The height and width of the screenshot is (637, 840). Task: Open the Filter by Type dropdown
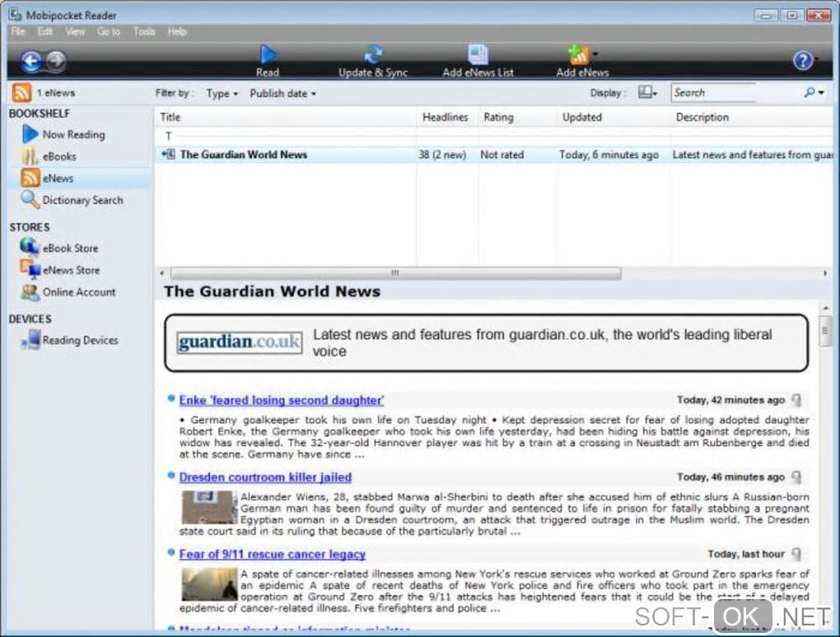click(222, 94)
